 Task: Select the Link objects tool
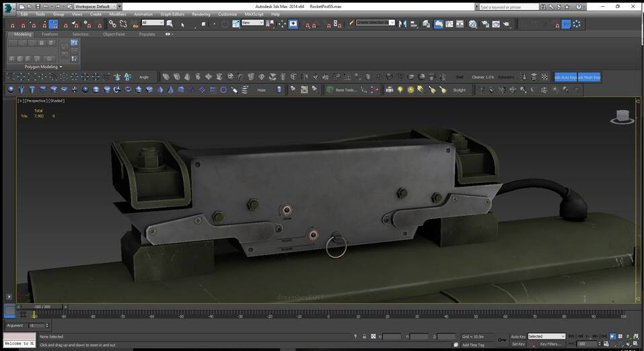click(112, 24)
